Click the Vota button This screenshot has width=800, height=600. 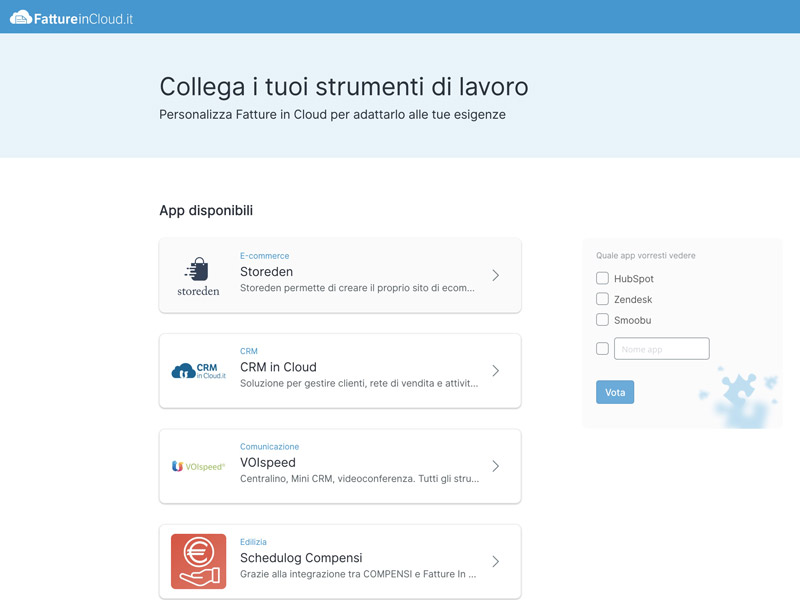(615, 392)
